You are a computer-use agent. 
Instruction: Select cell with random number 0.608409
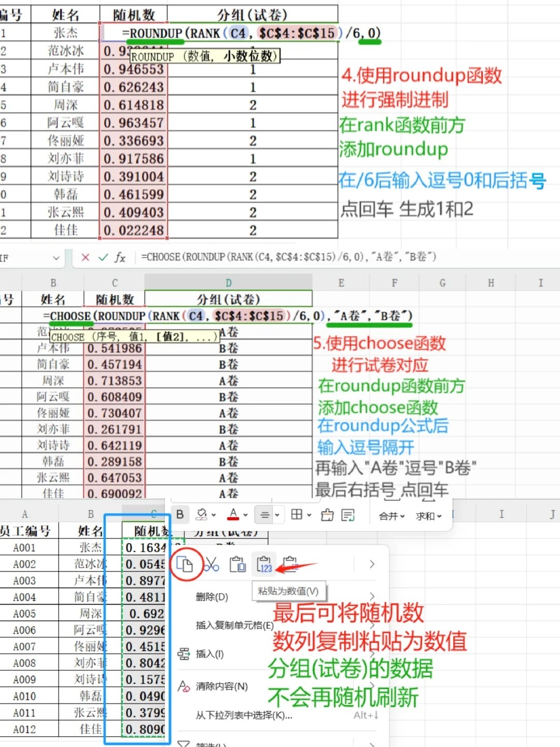(114, 397)
